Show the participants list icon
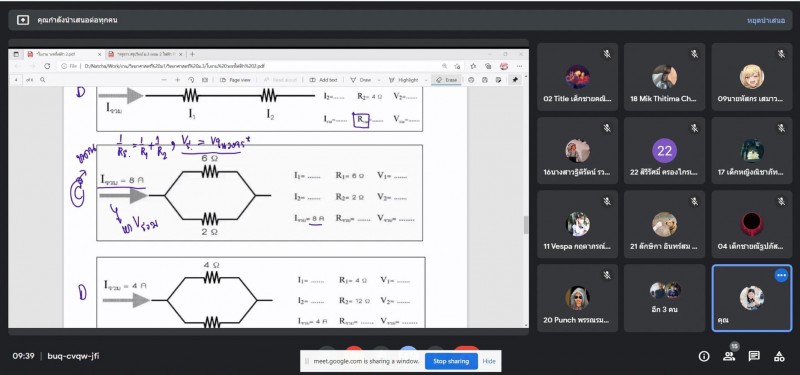The width and height of the screenshot is (800, 375). [x=729, y=356]
